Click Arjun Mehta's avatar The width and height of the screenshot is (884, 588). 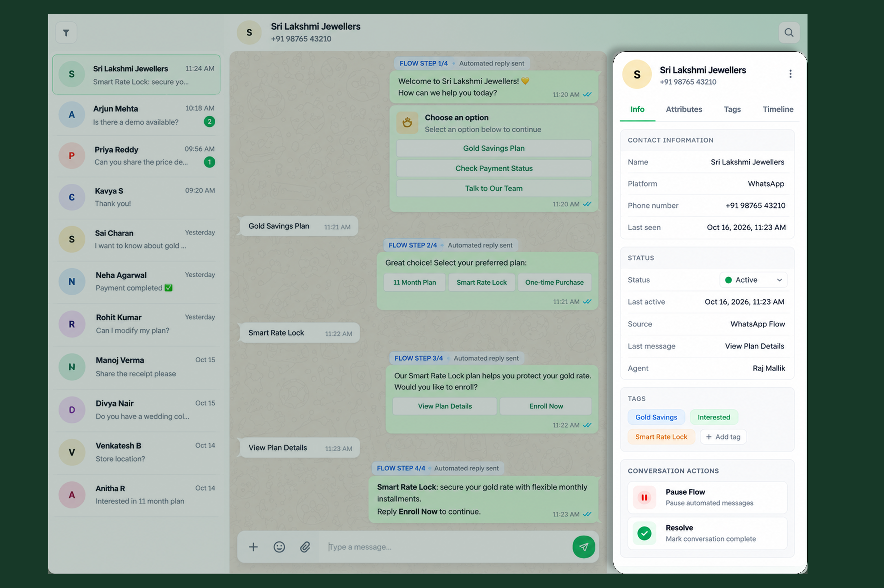(72, 115)
